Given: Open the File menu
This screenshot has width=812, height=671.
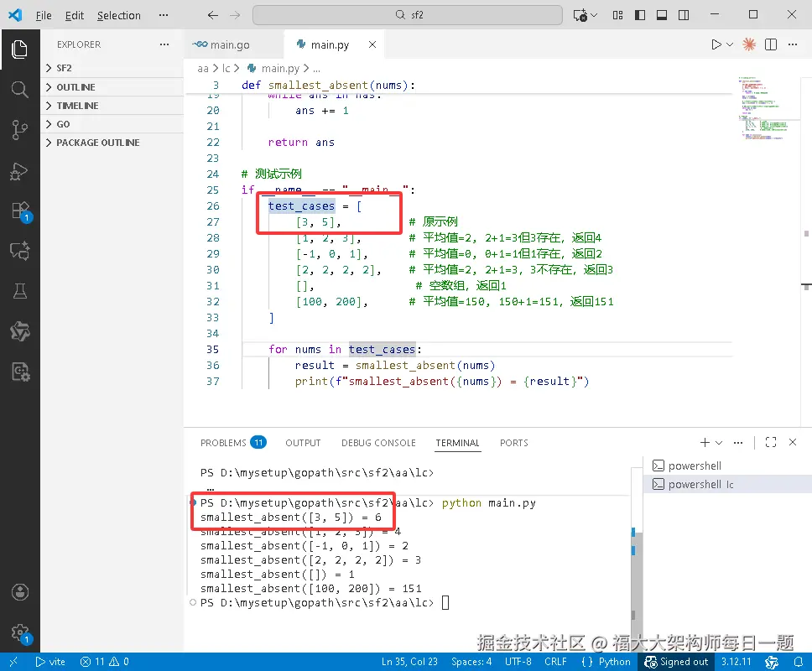Looking at the screenshot, I should [x=44, y=16].
